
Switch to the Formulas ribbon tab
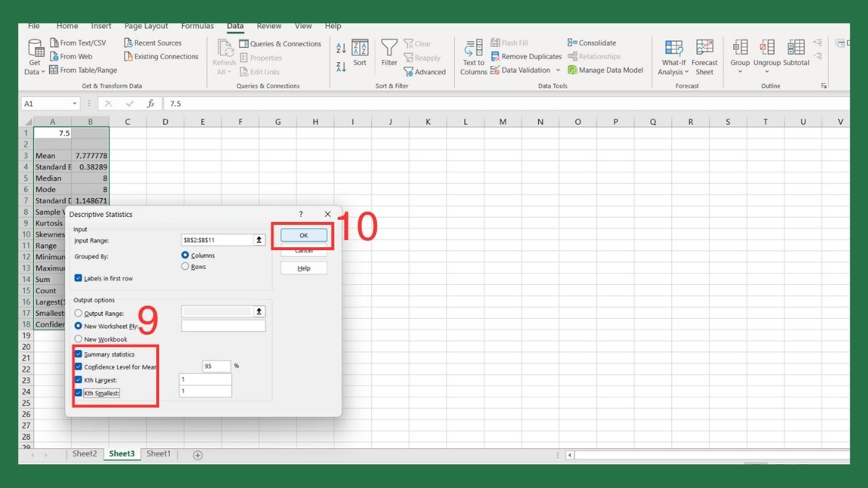[197, 25]
